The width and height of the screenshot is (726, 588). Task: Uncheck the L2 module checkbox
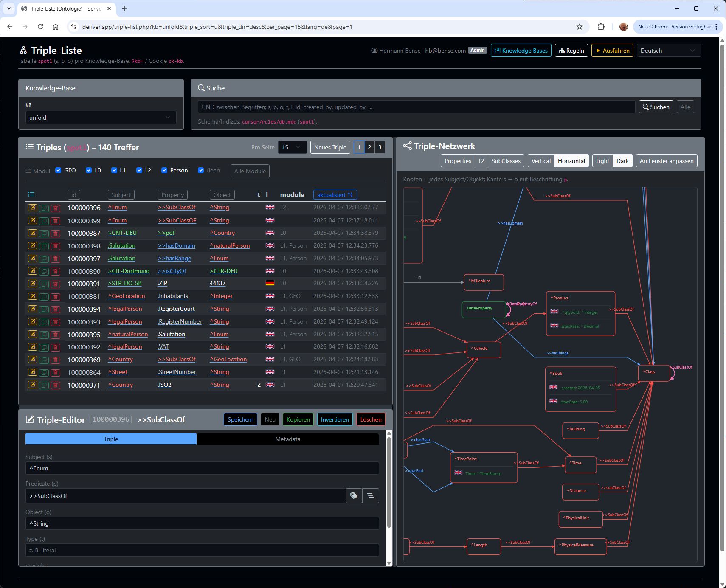[x=139, y=170]
